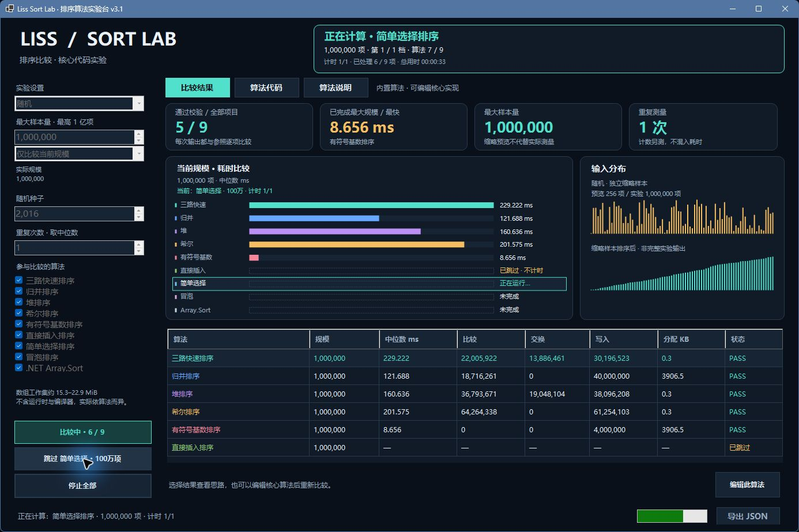The height and width of the screenshot is (532, 799).
Task: Increase 最大样本量 with its up arrow
Action: click(138, 134)
